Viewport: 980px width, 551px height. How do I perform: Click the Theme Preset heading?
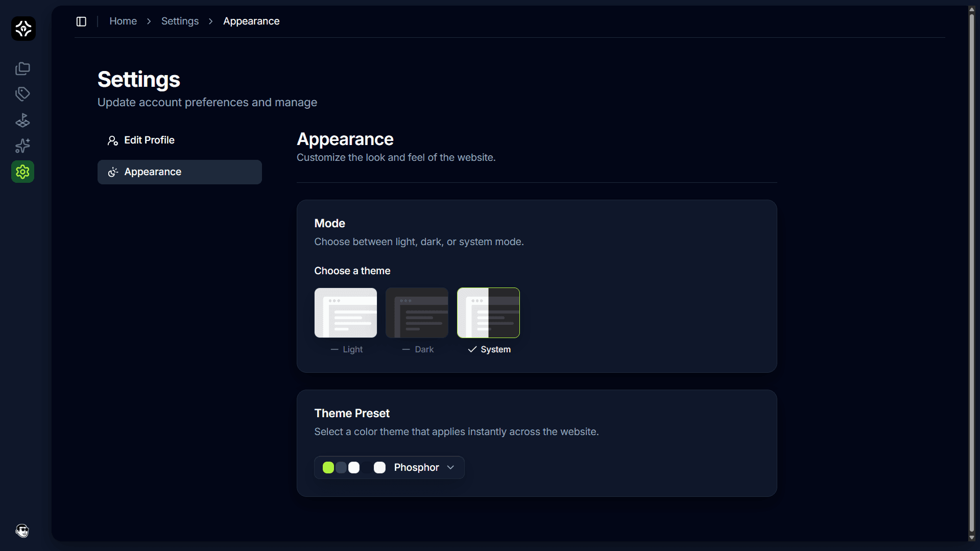(352, 414)
